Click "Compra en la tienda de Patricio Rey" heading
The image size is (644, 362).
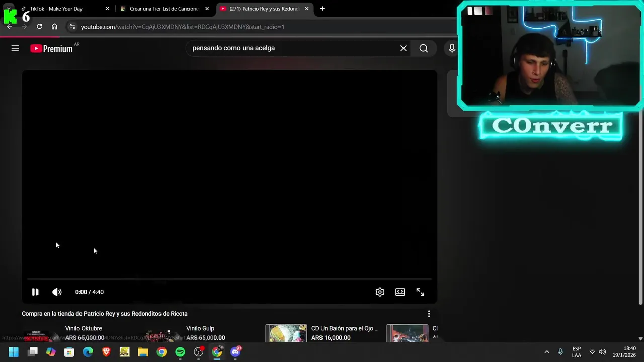tap(105, 314)
